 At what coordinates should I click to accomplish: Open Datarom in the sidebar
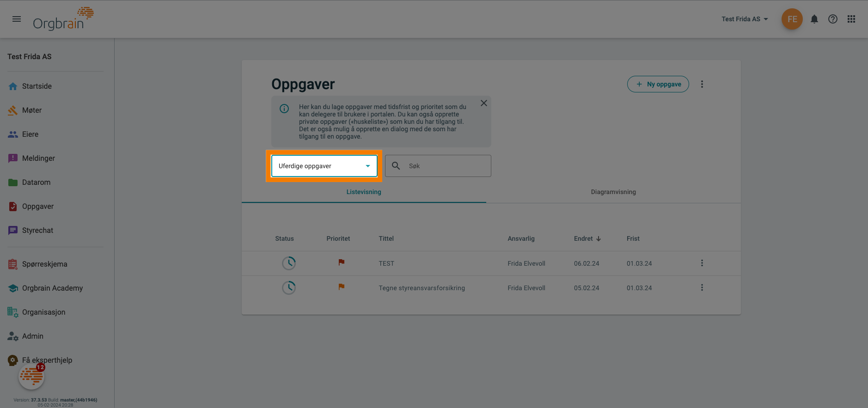36,182
